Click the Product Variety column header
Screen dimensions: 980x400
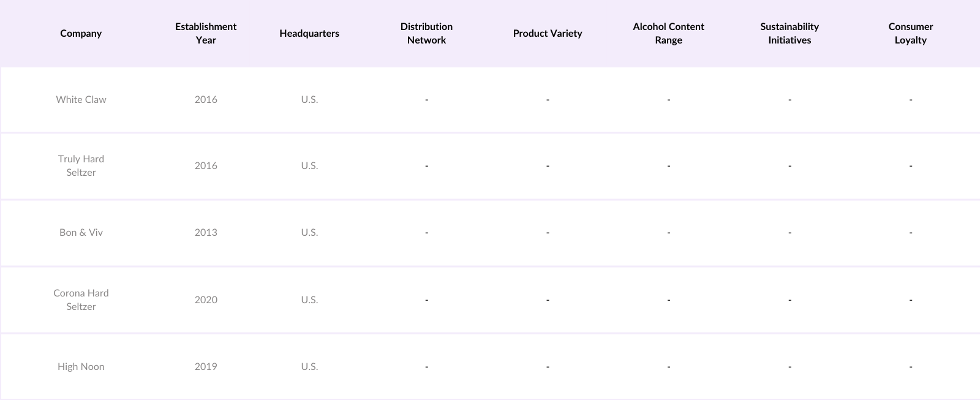coord(548,33)
